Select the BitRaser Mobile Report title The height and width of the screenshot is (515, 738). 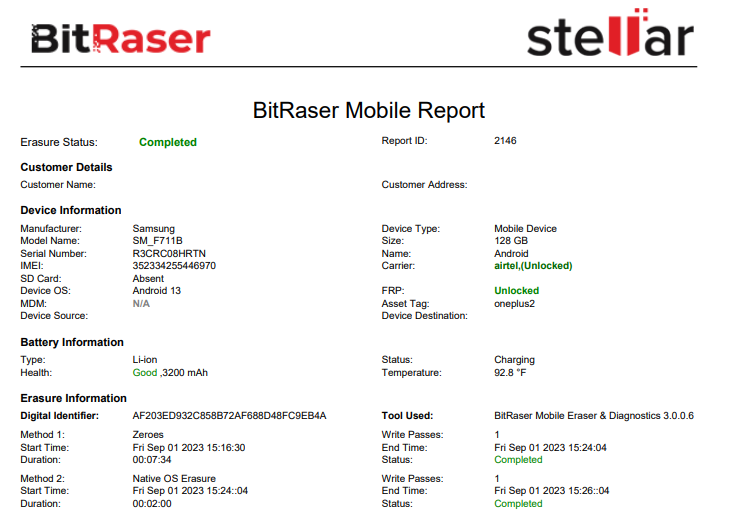[369, 111]
